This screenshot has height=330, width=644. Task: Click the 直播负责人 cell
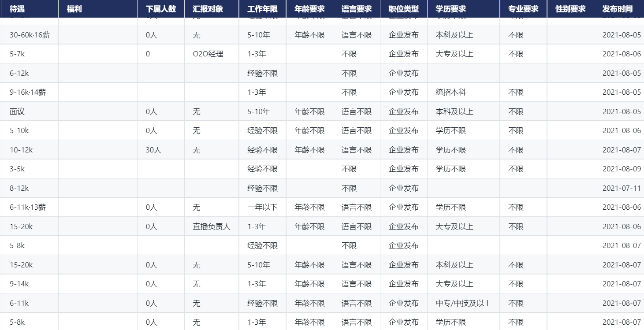click(x=212, y=226)
